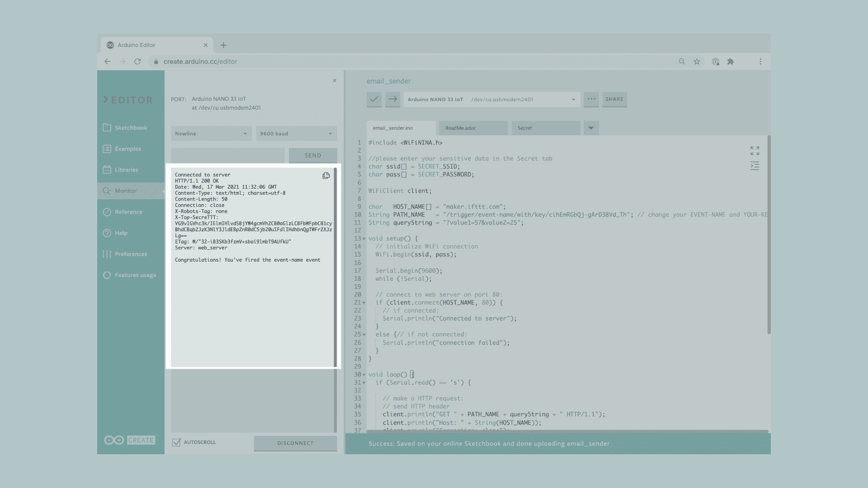Switch to the Secret tab

[545, 128]
